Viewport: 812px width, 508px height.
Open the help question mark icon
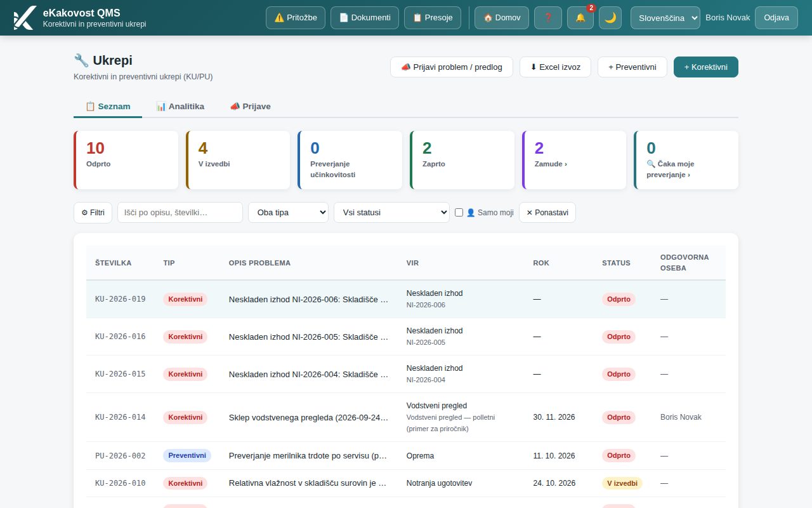(x=548, y=18)
